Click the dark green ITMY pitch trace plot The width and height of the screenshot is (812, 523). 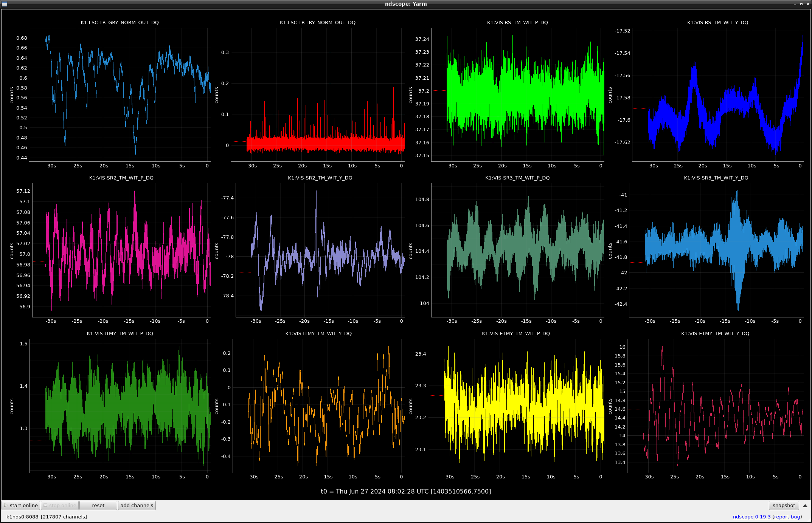pyautogui.click(x=120, y=405)
